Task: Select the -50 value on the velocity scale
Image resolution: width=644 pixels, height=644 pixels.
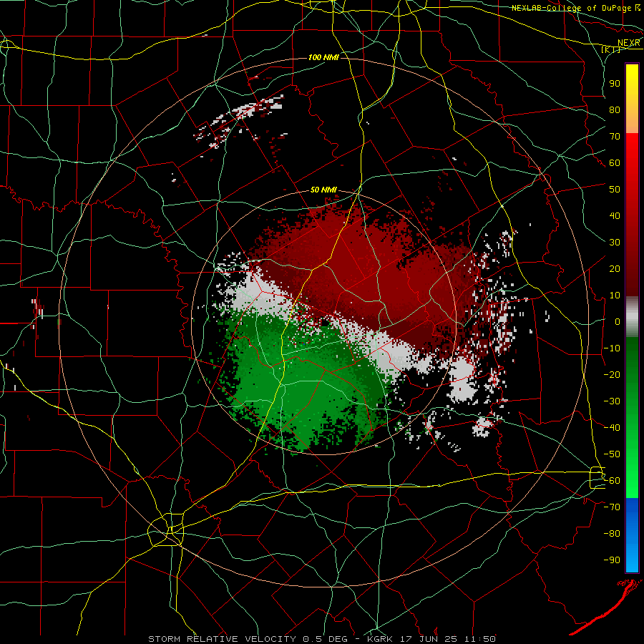Action: [x=612, y=454]
